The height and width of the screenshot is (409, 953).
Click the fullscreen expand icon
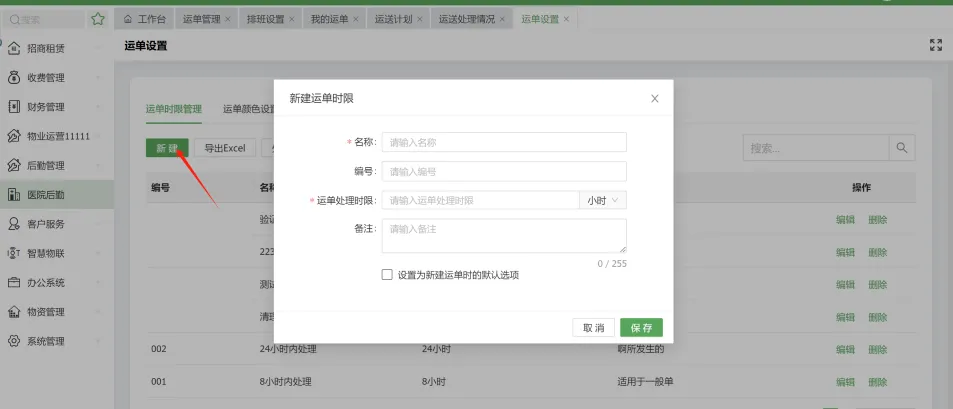936,45
